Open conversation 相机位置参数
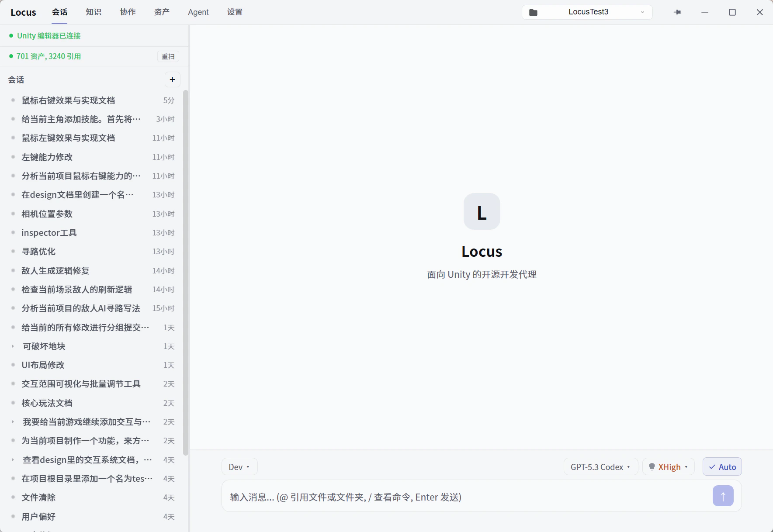773x532 pixels. pos(93,214)
